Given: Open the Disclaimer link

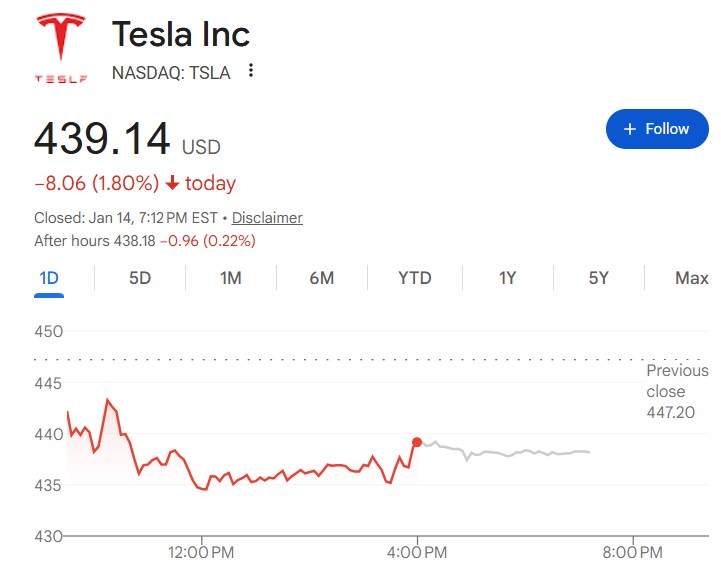Looking at the screenshot, I should tap(267, 218).
